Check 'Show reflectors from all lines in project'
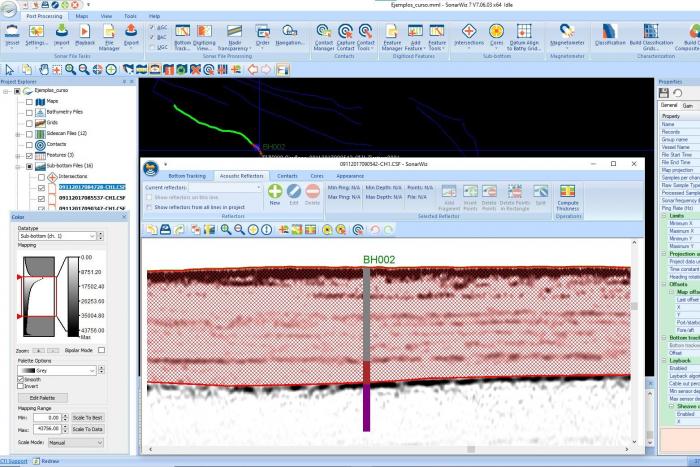This screenshot has width=700, height=467. coord(150,207)
